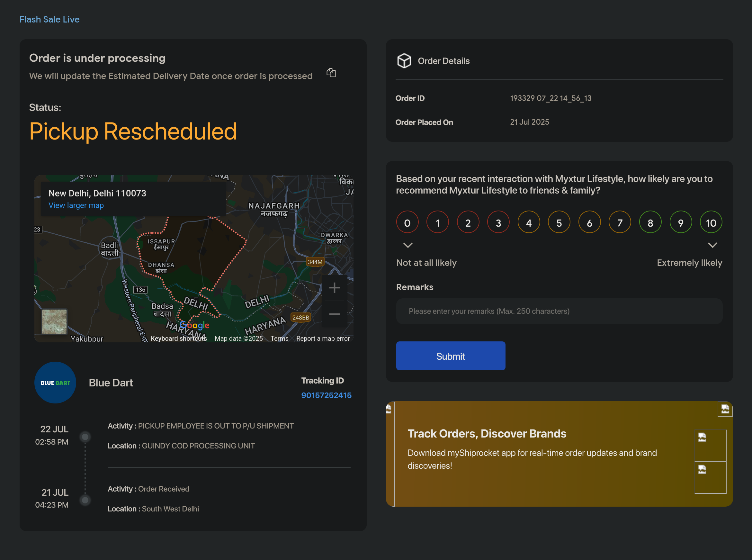
Task: Open the Flash Sale Live link
Action: click(49, 19)
